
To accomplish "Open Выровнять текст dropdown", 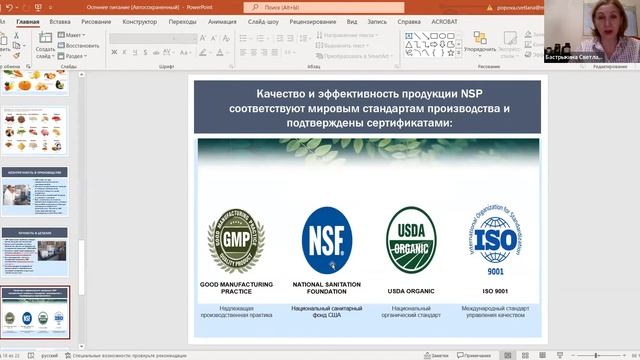I will (342, 45).
